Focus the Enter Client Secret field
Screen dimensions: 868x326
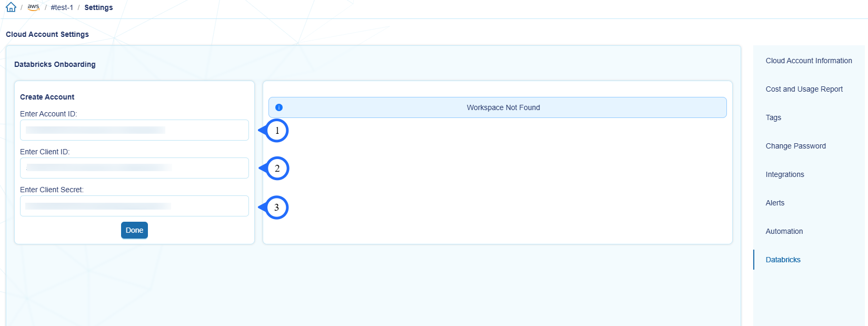pyautogui.click(x=134, y=206)
